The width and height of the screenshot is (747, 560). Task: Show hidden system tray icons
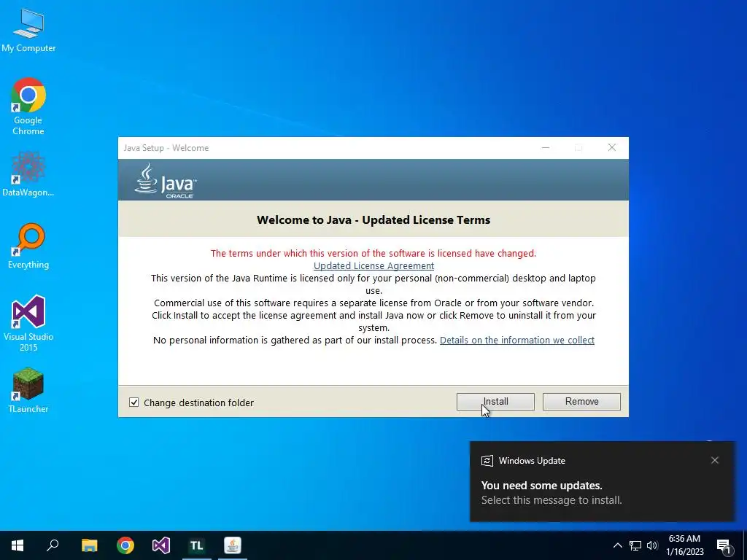[x=617, y=545]
